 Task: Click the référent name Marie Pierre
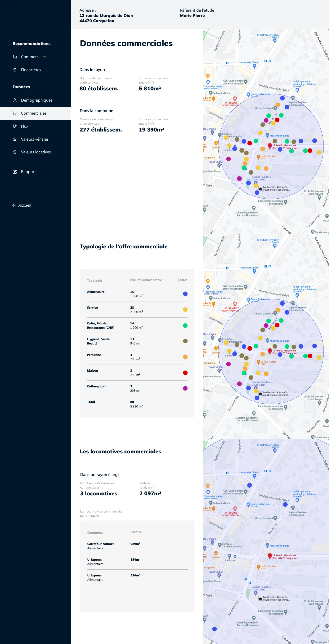point(192,16)
